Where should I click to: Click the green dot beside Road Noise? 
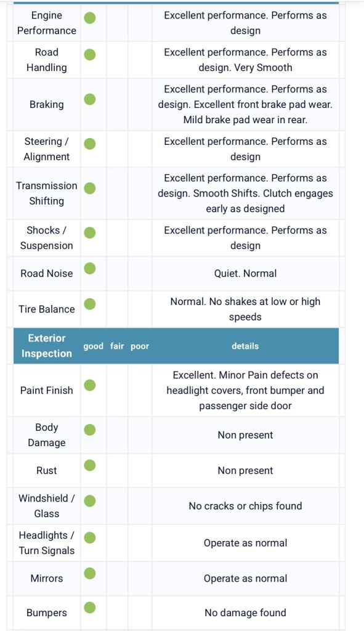tap(90, 269)
